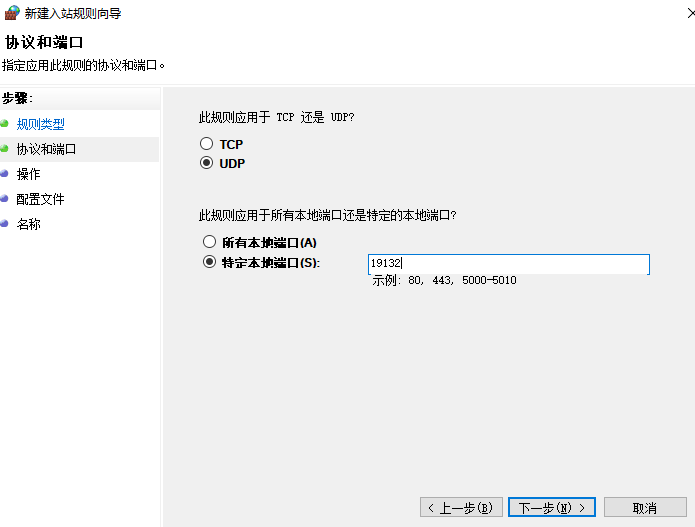Image resolution: width=695 pixels, height=527 pixels.
Task: Click the text 此规则应用于所有本地端口还是特定的本地端口?
Action: [328, 215]
